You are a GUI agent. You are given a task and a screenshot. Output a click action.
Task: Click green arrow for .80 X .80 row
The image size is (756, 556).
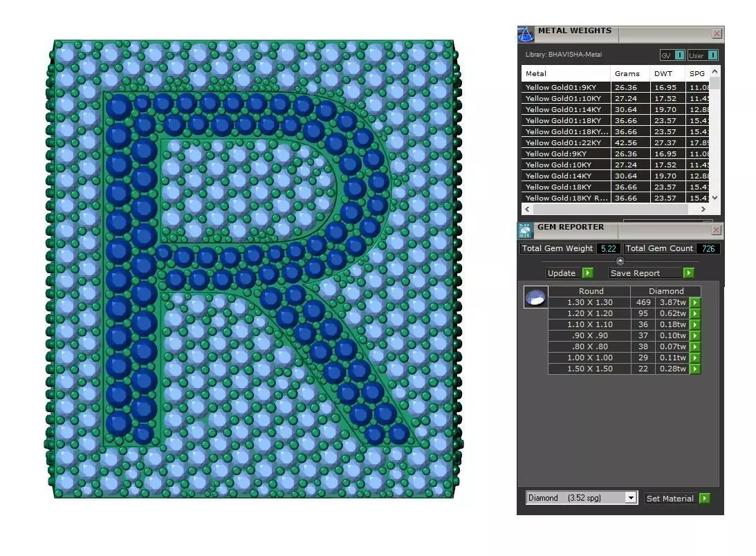(695, 346)
